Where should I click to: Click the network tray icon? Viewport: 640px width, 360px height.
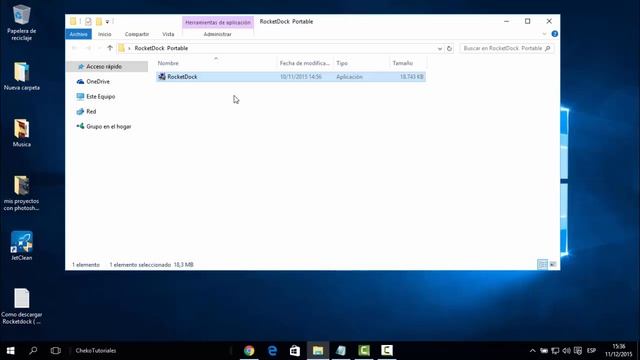(x=555, y=351)
